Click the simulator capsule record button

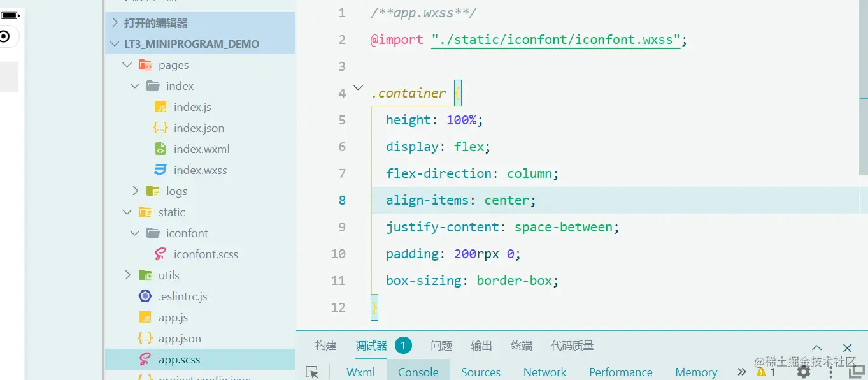tap(4, 36)
